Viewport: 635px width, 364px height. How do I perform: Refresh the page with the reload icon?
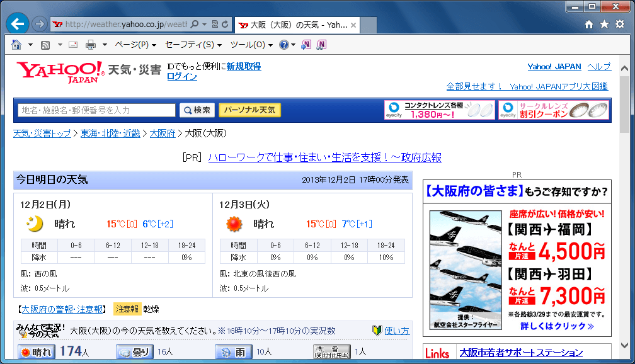click(225, 25)
